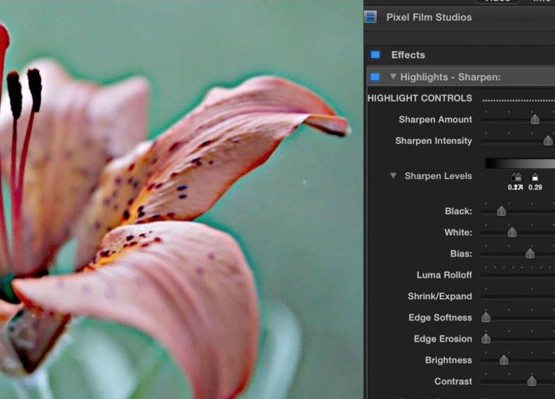Click the Brightness label
This screenshot has width=555, height=399.
(448, 360)
